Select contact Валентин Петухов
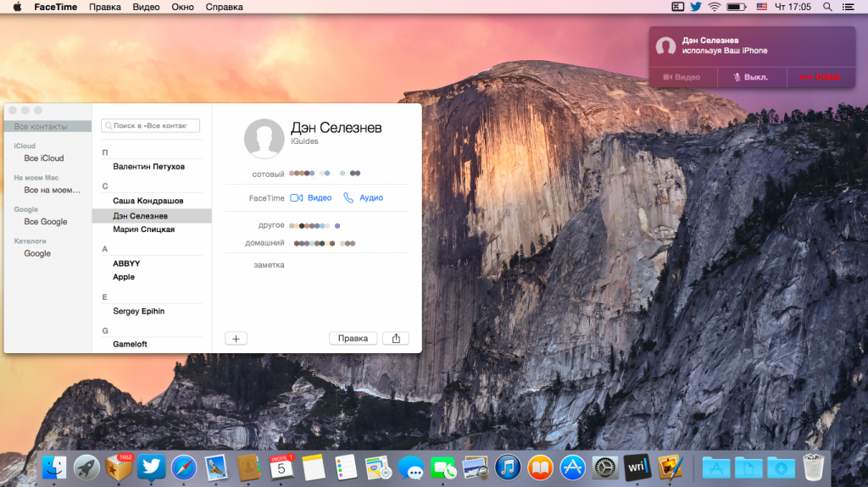This screenshot has height=487, width=868. [x=149, y=166]
